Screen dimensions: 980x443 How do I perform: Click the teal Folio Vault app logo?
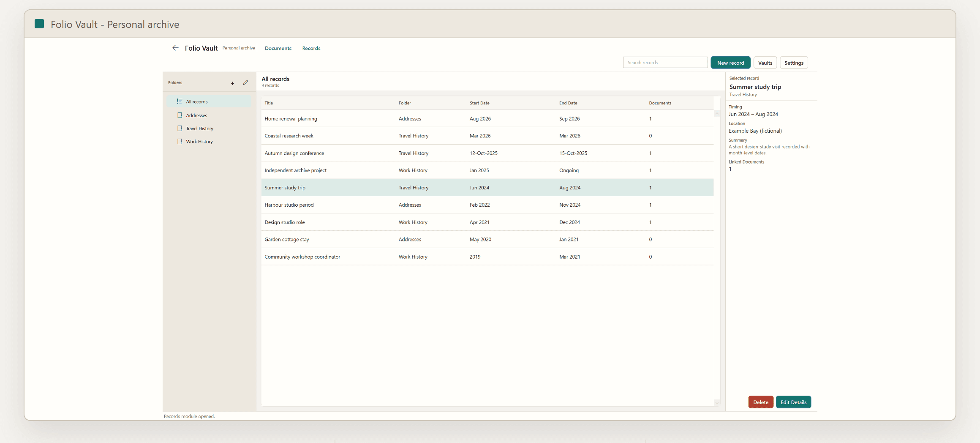[39, 24]
